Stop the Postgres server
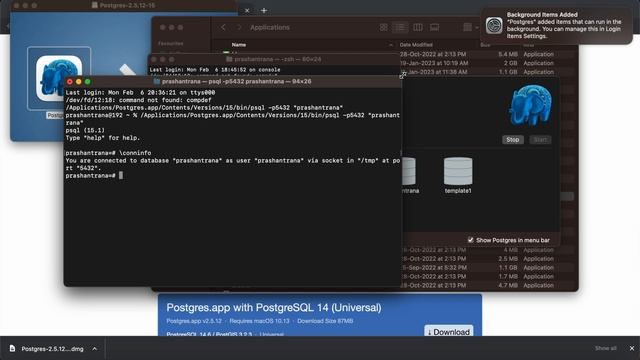 coord(513,140)
